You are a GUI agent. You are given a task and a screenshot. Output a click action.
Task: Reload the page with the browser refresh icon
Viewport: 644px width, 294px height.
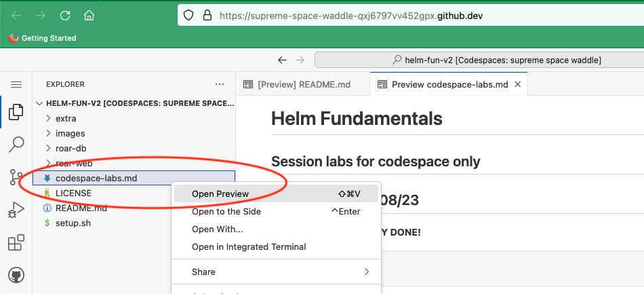(65, 16)
